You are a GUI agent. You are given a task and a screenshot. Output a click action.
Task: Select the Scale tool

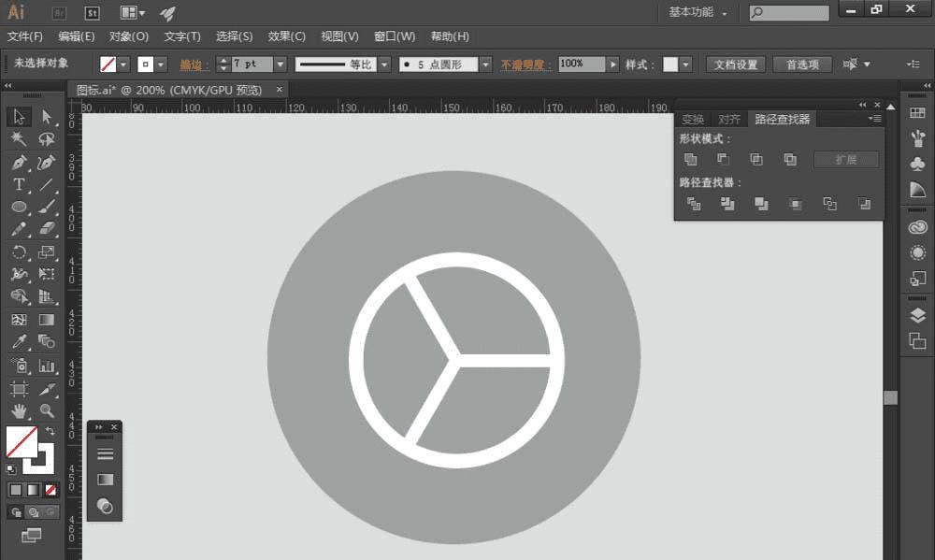pyautogui.click(x=47, y=251)
